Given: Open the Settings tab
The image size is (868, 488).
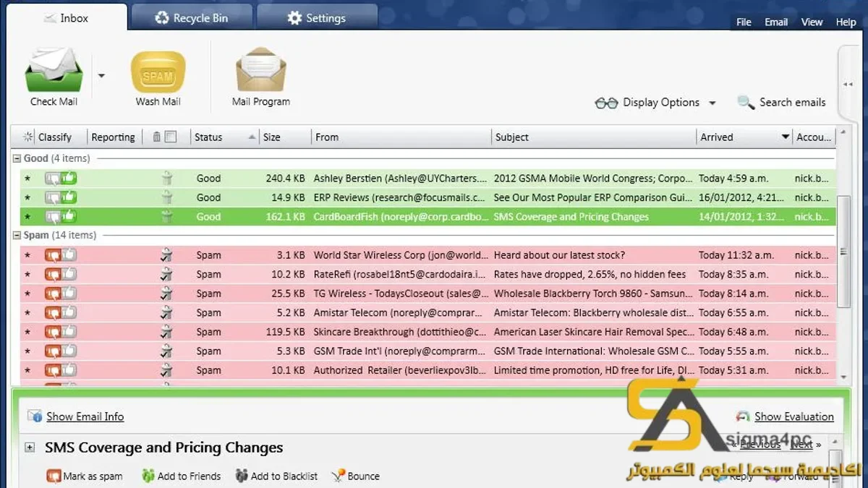Looking at the screenshot, I should [316, 18].
